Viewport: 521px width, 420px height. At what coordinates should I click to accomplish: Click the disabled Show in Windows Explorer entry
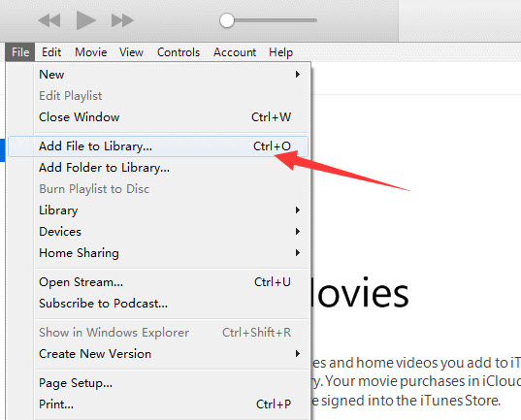tap(158, 333)
